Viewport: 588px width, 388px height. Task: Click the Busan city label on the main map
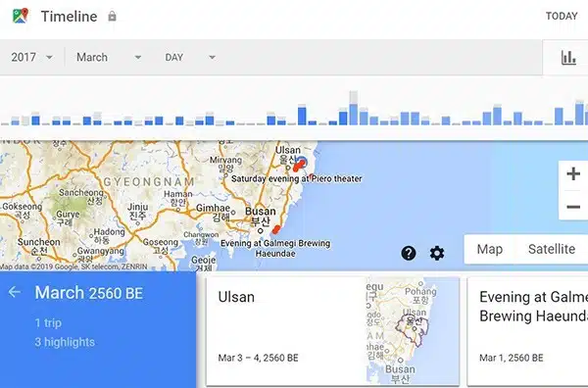(x=261, y=217)
